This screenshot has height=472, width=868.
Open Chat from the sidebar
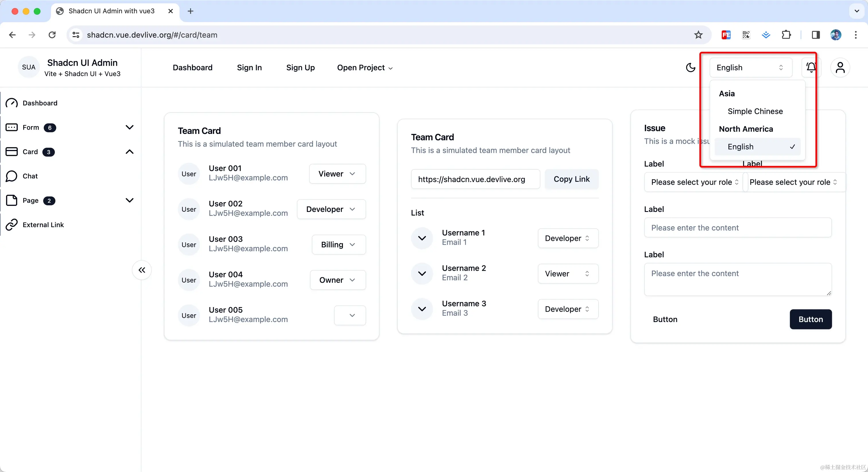pos(30,176)
